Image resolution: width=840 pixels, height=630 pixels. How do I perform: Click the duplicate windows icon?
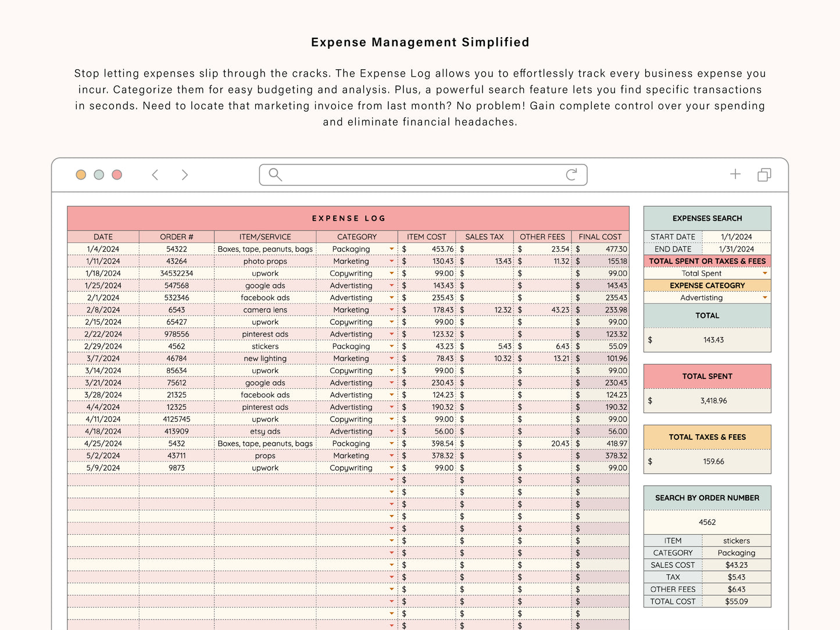[764, 175]
